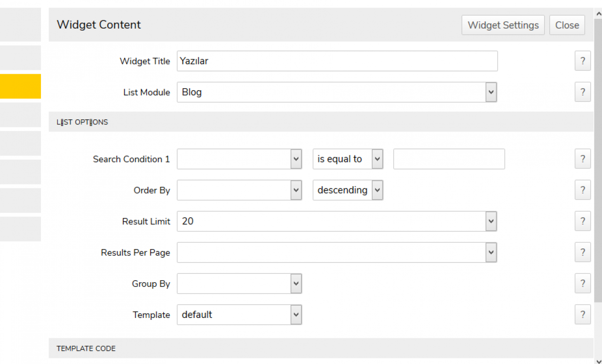Click the help icon beside List Module
Image resolution: width=602 pixels, height=364 pixels.
click(x=582, y=92)
